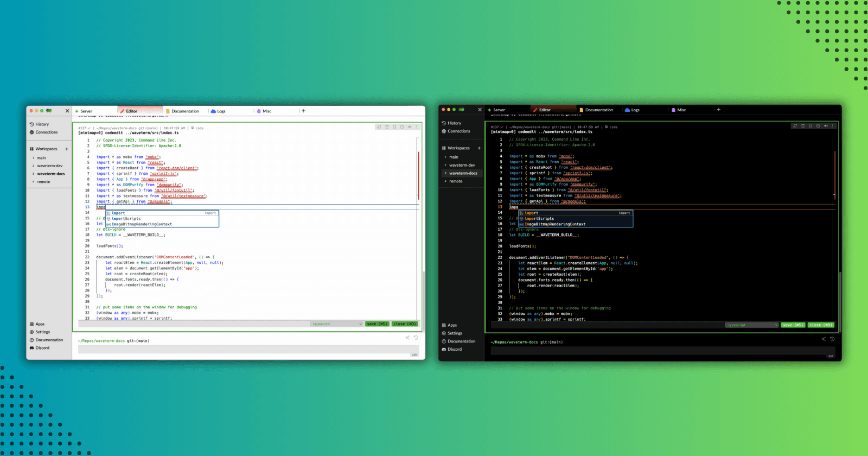Click refresh icon in the dark editor toolbar

(795, 126)
